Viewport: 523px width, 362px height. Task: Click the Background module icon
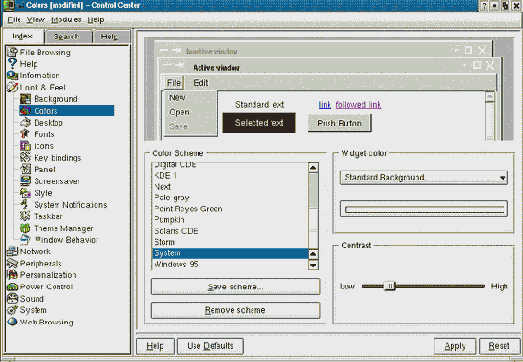tap(25, 99)
